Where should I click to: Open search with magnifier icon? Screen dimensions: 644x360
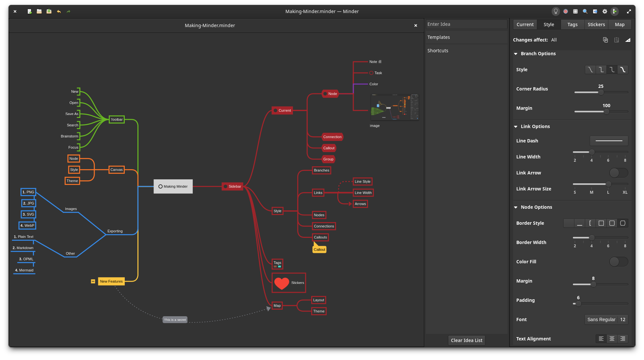(585, 11)
